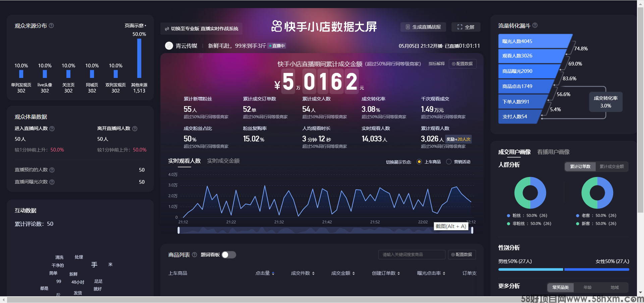Sort by 创建订单数 column arrows
This screenshot has width=644, height=303.
click(x=398, y=273)
